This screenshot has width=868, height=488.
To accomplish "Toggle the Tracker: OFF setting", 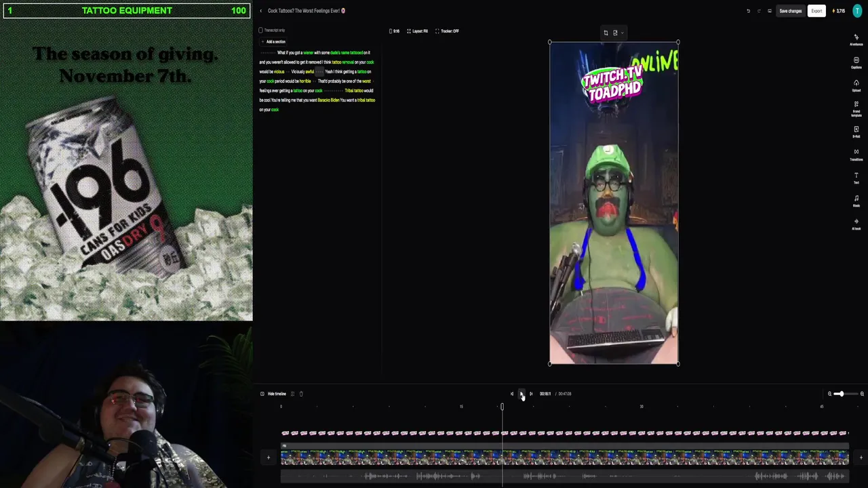I will click(x=447, y=31).
